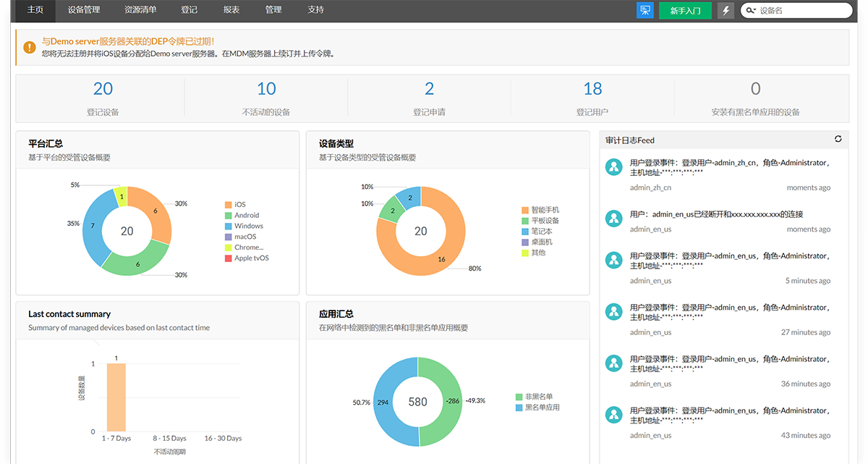The height and width of the screenshot is (464, 868).
Task: Click the avatar of the 5 minutes ago entry
Action: [x=614, y=260]
